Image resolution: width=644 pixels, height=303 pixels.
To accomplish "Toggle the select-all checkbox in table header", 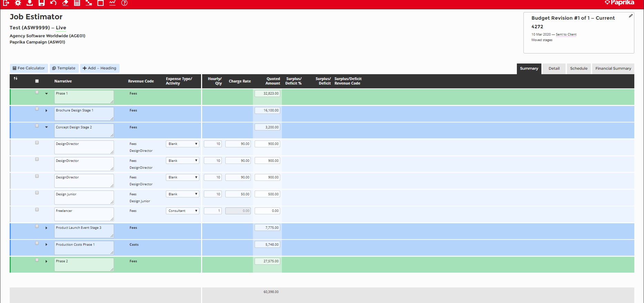I will click(37, 81).
